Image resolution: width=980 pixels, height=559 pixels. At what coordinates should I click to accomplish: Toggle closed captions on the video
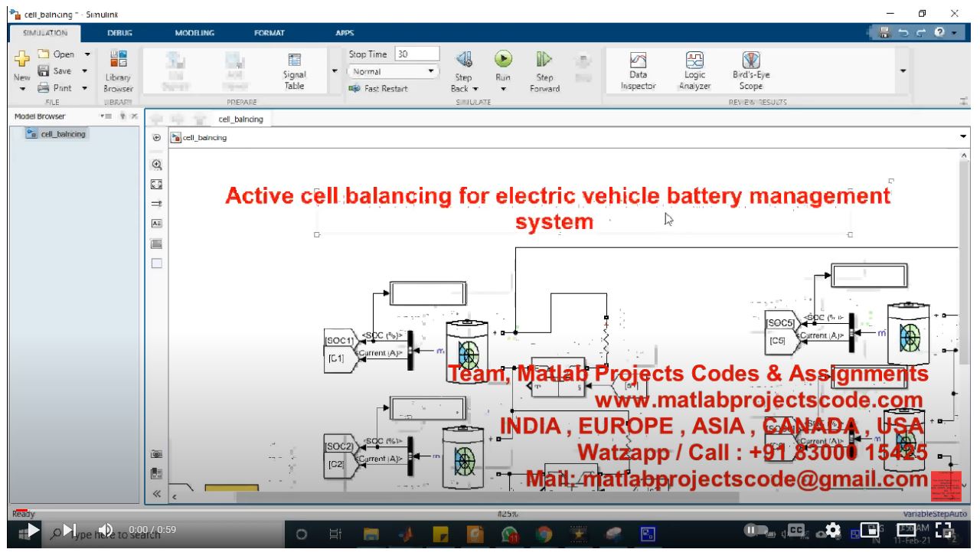click(797, 530)
